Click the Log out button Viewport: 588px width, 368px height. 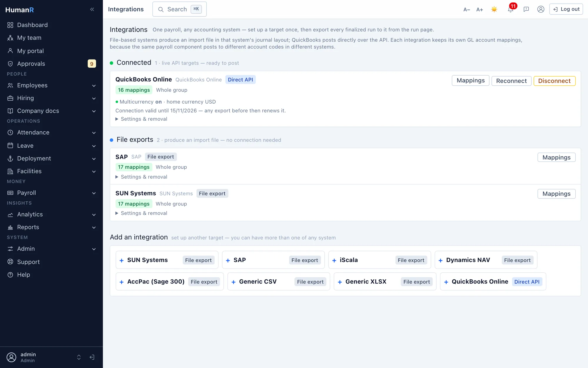coord(566,9)
